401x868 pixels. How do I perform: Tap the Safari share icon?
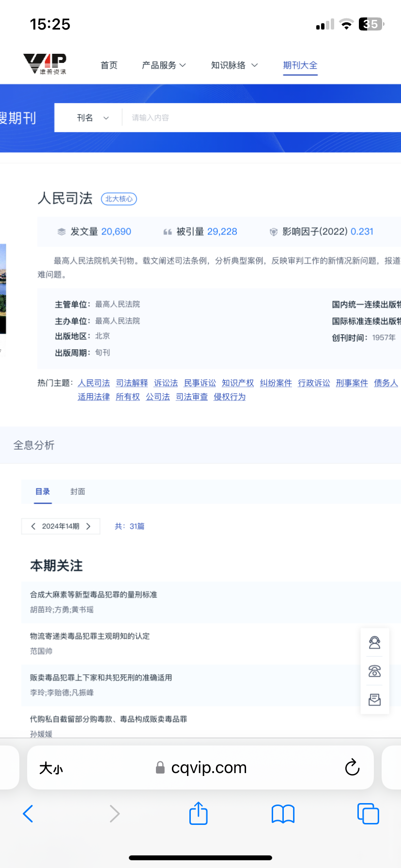point(198,813)
